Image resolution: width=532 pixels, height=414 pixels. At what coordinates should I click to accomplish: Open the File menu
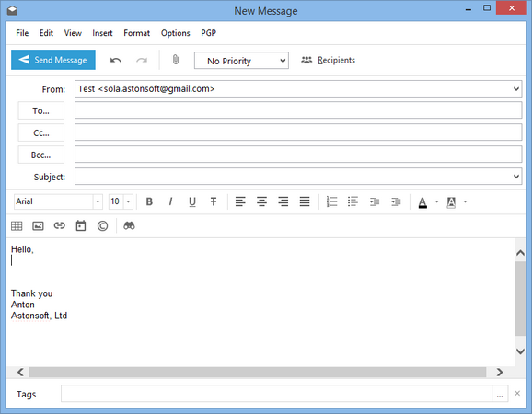[x=22, y=33]
